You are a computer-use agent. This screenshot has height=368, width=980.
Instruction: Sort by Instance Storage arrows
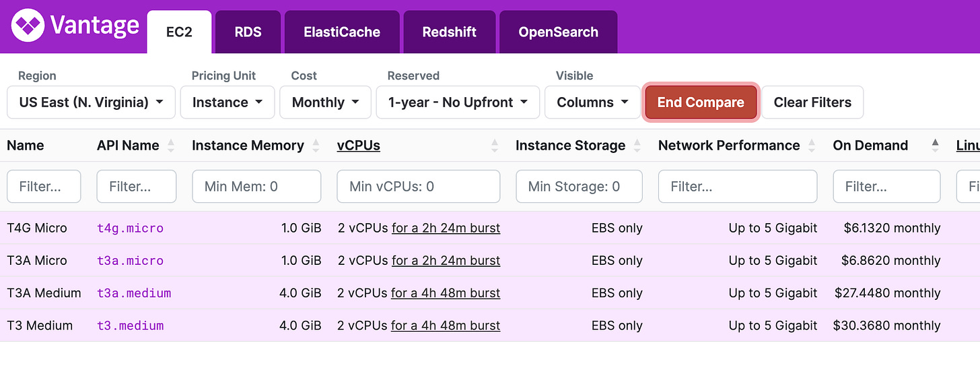637,146
